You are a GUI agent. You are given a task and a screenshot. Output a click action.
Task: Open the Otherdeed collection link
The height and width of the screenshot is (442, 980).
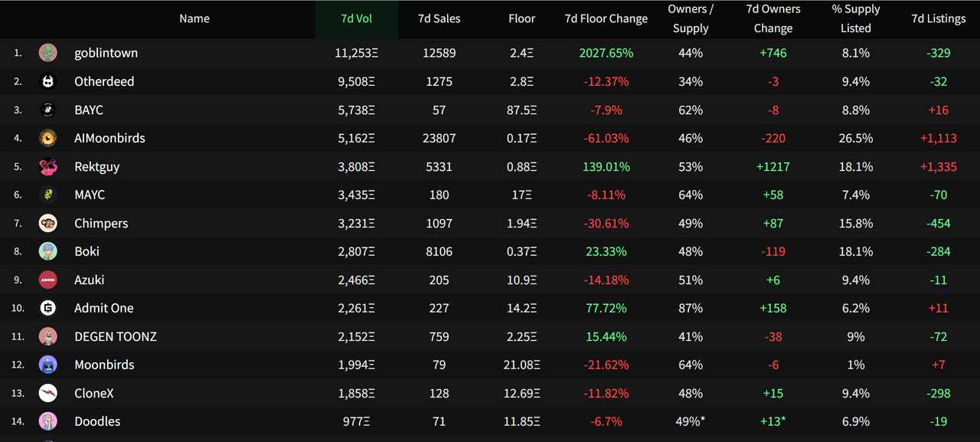(104, 81)
